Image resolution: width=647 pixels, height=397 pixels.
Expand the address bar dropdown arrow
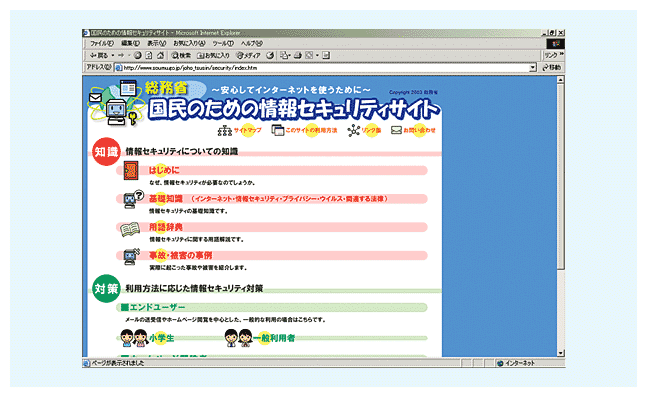tap(533, 67)
